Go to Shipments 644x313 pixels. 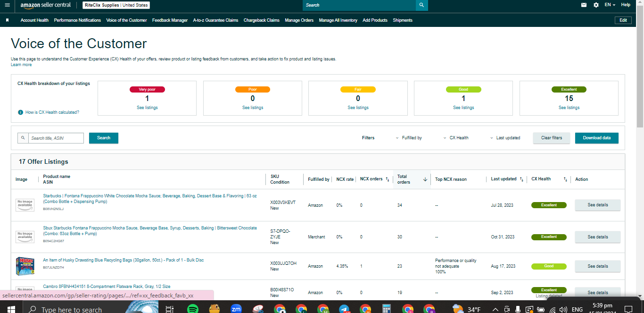[x=403, y=20]
